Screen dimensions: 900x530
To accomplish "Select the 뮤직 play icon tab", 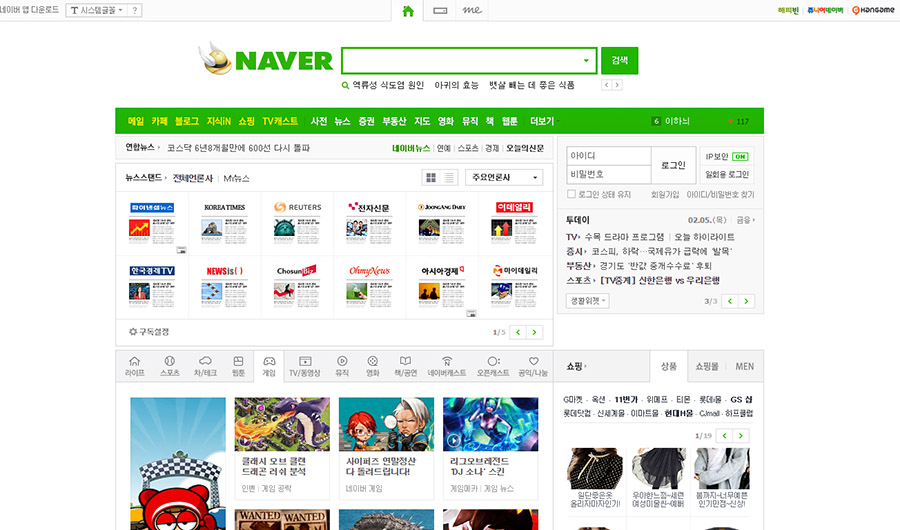I will (342, 366).
